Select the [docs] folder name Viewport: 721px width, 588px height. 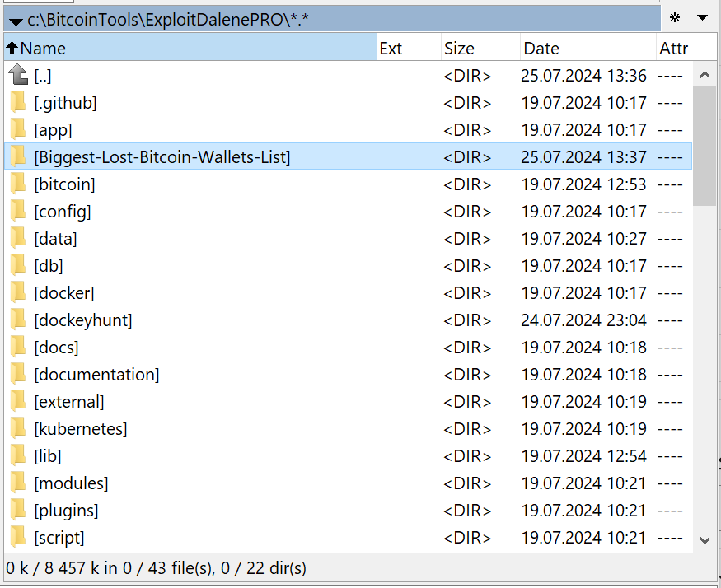[57, 347]
